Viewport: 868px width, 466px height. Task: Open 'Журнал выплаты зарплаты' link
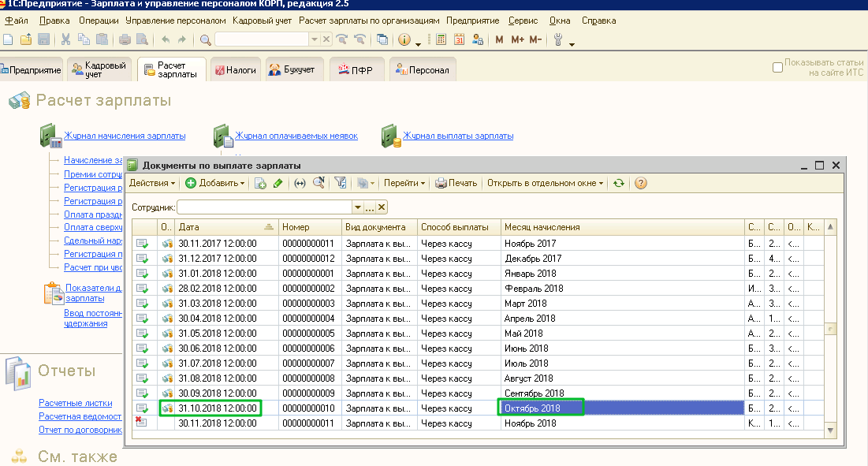click(458, 136)
